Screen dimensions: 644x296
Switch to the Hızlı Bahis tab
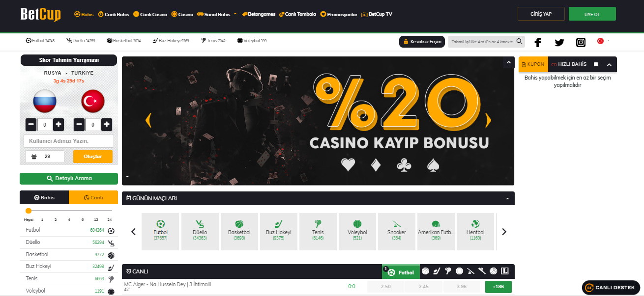pyautogui.click(x=569, y=64)
